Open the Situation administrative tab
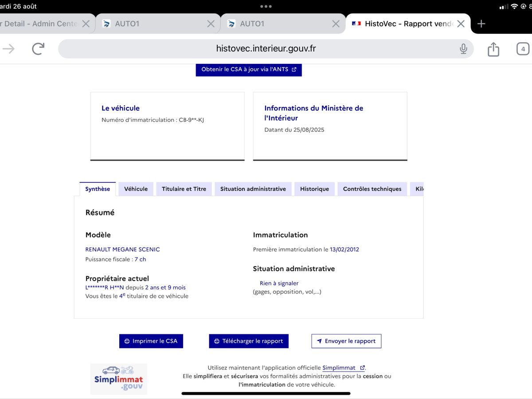This screenshot has height=399, width=532. pos(253,189)
